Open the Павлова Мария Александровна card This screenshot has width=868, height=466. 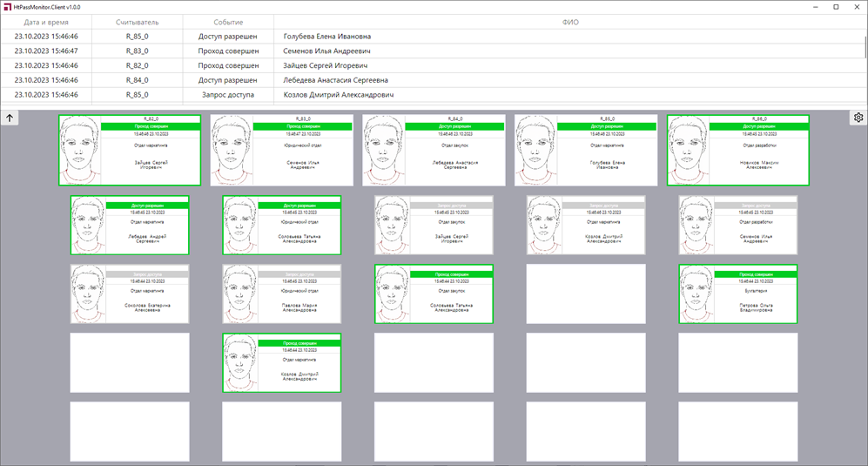tap(281, 294)
